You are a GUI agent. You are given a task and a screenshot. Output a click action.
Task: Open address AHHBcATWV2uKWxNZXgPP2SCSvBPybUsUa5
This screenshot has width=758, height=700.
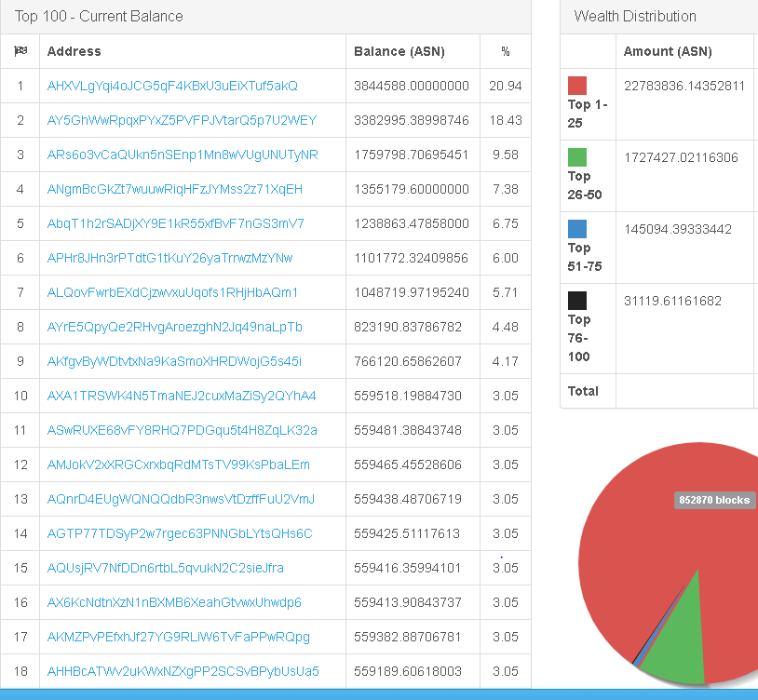point(183,671)
